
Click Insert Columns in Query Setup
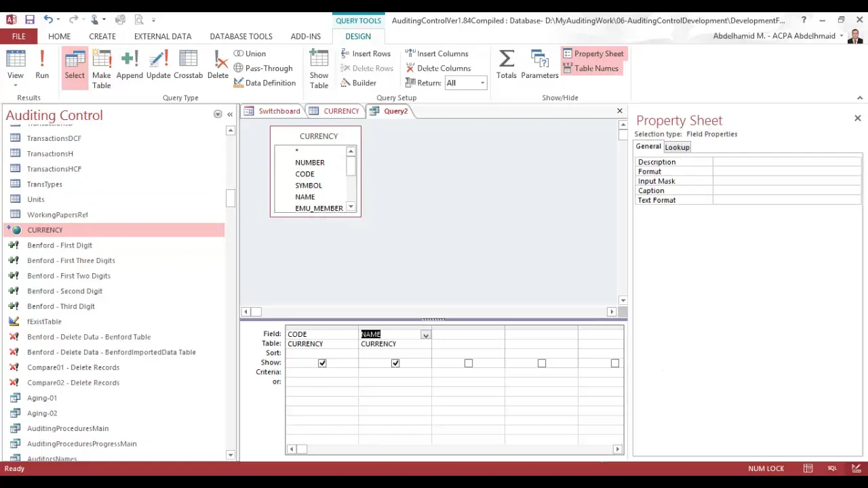point(437,54)
